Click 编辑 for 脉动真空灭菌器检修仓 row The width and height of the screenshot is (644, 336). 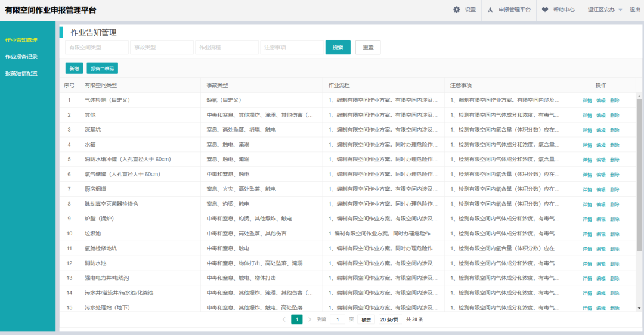pos(600,204)
